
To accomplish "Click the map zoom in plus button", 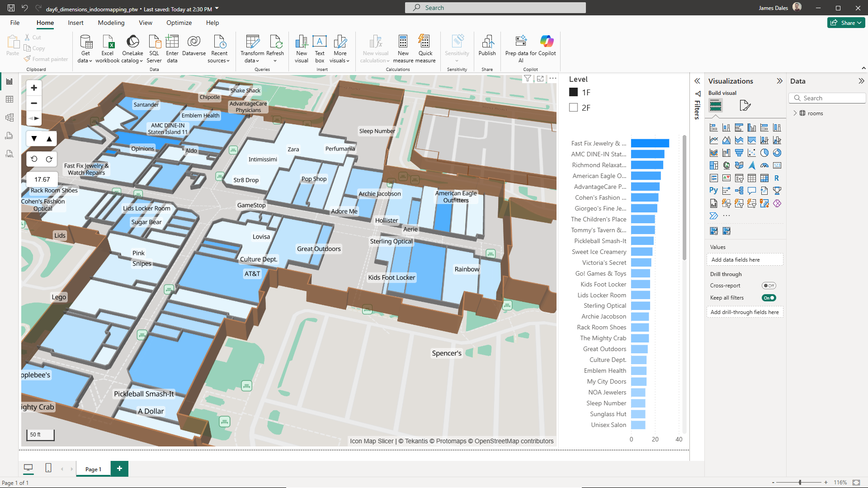I will 34,88.
